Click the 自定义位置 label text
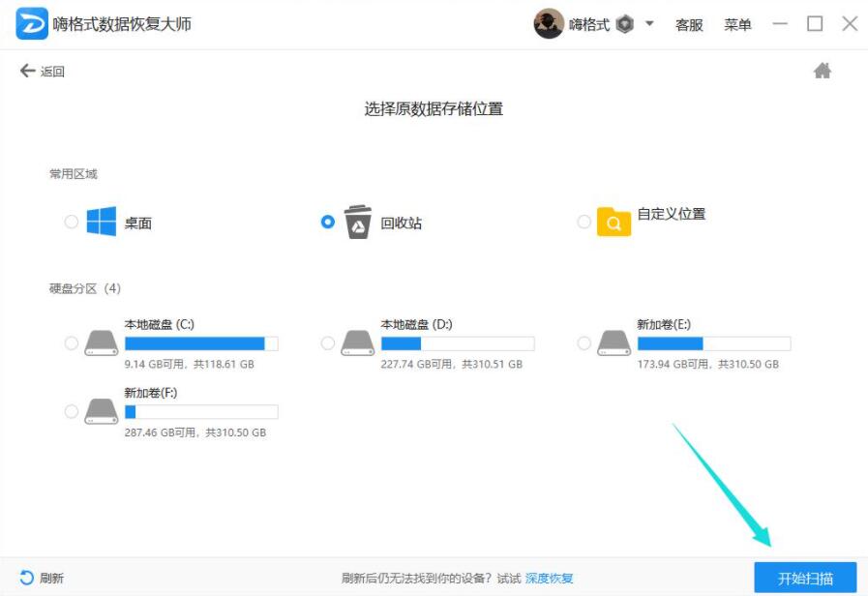Image resolution: width=868 pixels, height=596 pixels. pos(672,214)
